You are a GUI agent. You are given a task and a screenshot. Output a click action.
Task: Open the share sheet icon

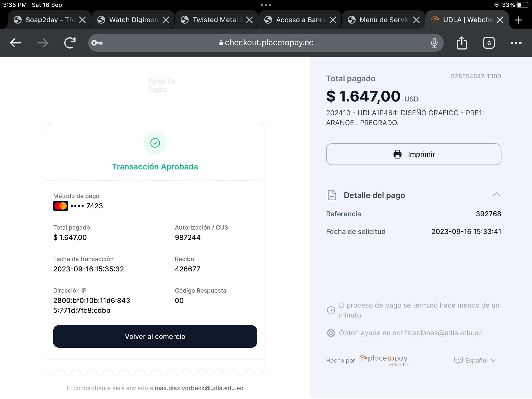click(462, 43)
